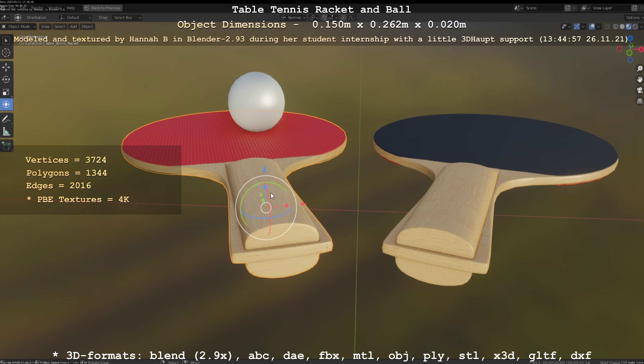The height and width of the screenshot is (364, 644).
Task: Open the View menu
Action: click(45, 26)
